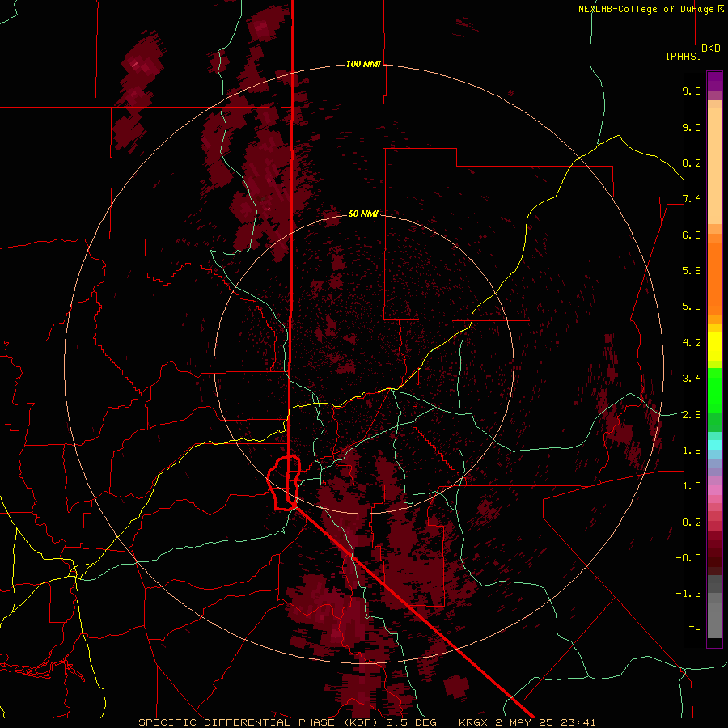Click the 2.6 legend value
The width and height of the screenshot is (728, 728).
tap(692, 415)
